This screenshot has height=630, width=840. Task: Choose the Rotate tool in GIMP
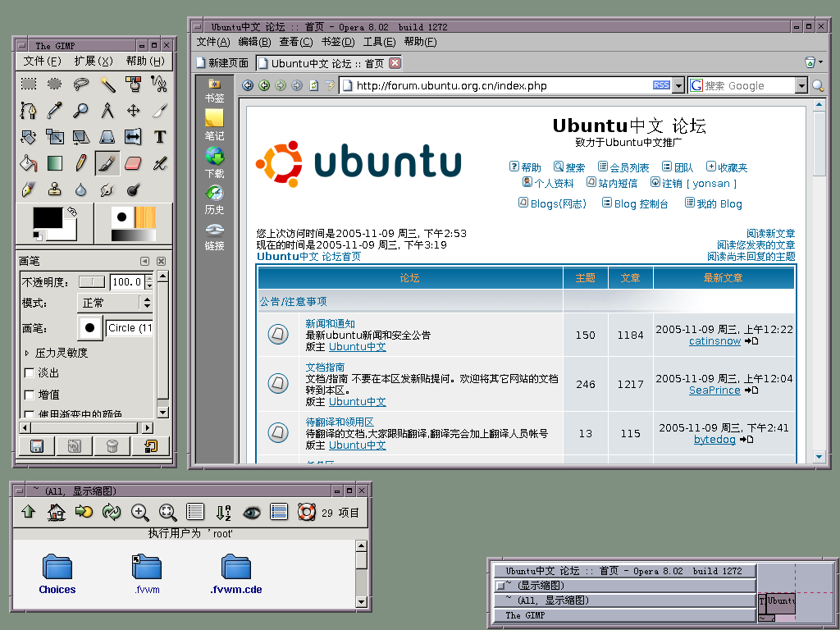coord(29,137)
